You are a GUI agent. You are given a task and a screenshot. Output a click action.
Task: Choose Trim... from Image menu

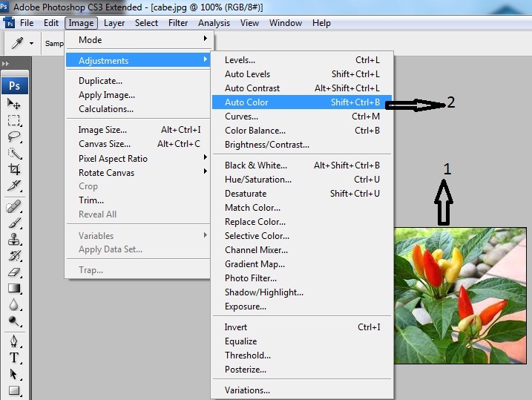pos(139,200)
